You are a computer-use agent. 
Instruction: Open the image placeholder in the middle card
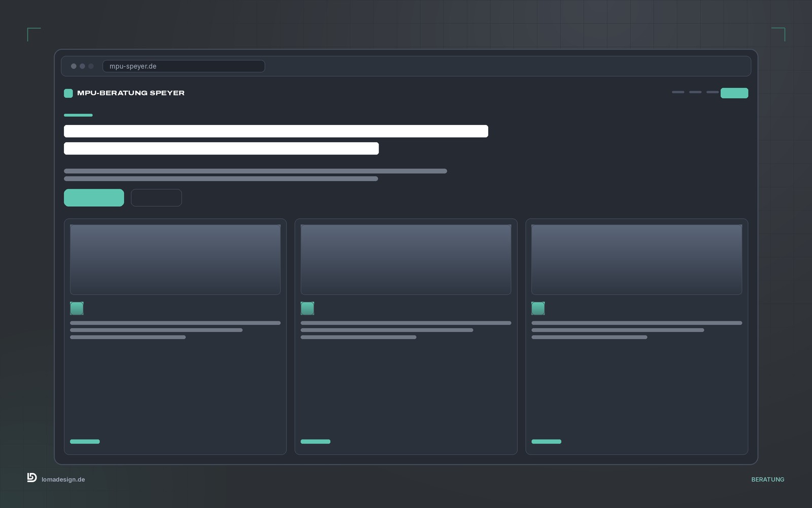coord(406,260)
